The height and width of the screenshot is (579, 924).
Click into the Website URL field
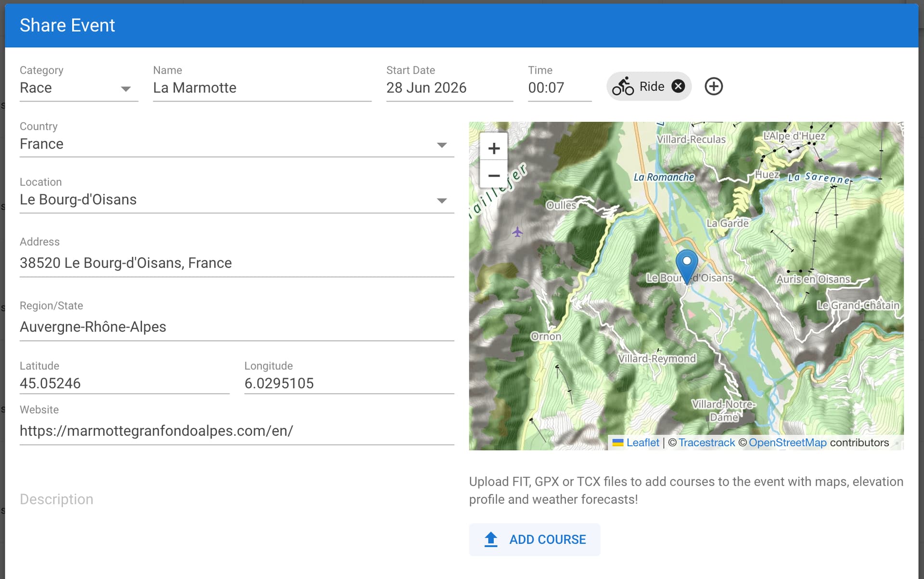point(236,431)
